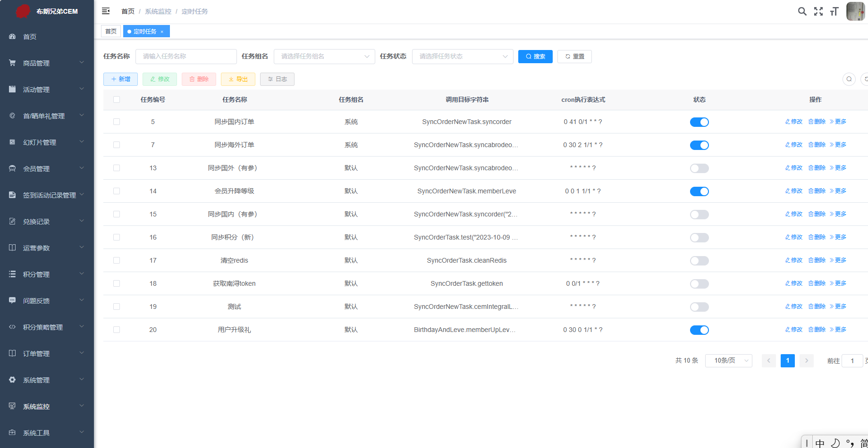Enable the status switch for 获取南浔token
Screen dimensions: 868x448
click(699, 284)
